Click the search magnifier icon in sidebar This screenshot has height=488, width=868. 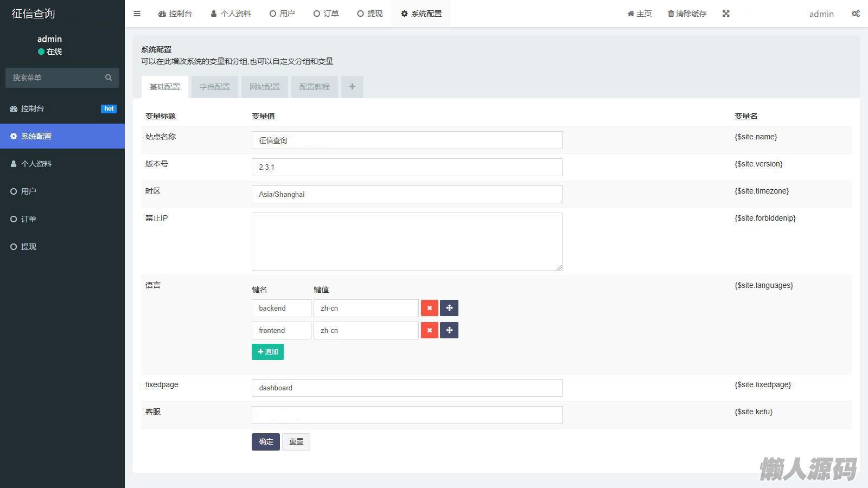108,78
